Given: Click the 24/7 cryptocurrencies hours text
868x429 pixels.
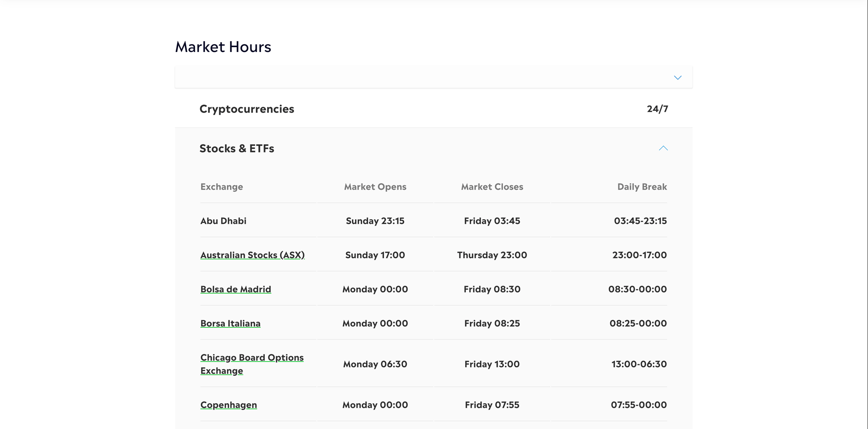Looking at the screenshot, I should pos(657,109).
